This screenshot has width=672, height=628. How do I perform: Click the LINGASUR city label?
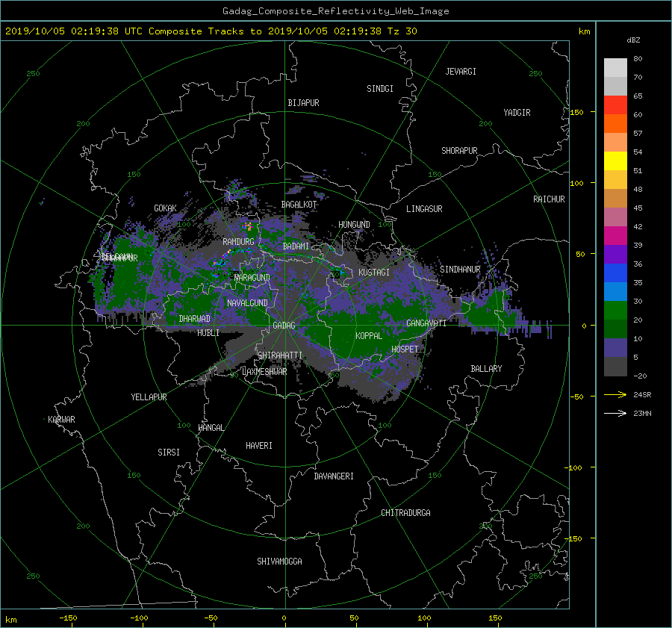coord(424,209)
